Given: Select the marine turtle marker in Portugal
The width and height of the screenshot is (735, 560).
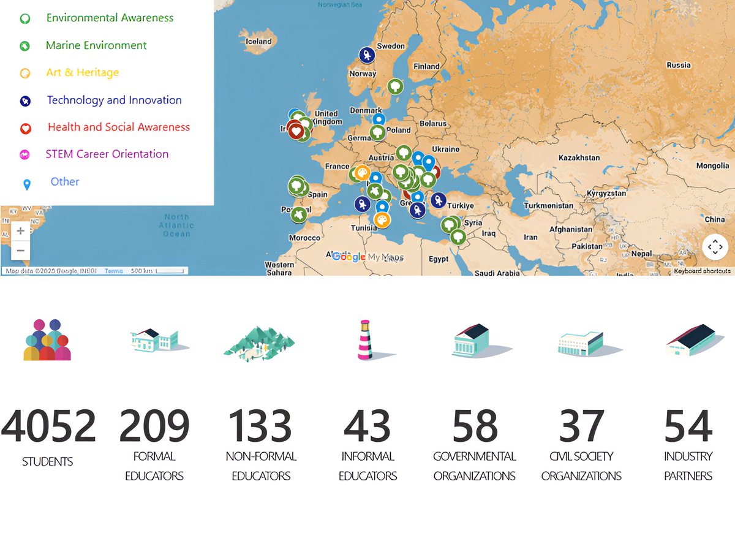Looking at the screenshot, I should [x=298, y=215].
